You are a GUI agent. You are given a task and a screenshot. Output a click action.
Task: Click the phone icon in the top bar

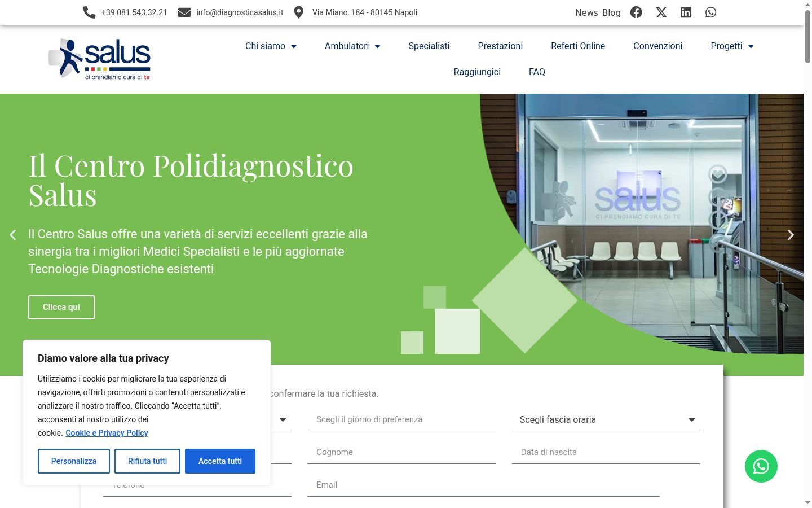pos(89,12)
